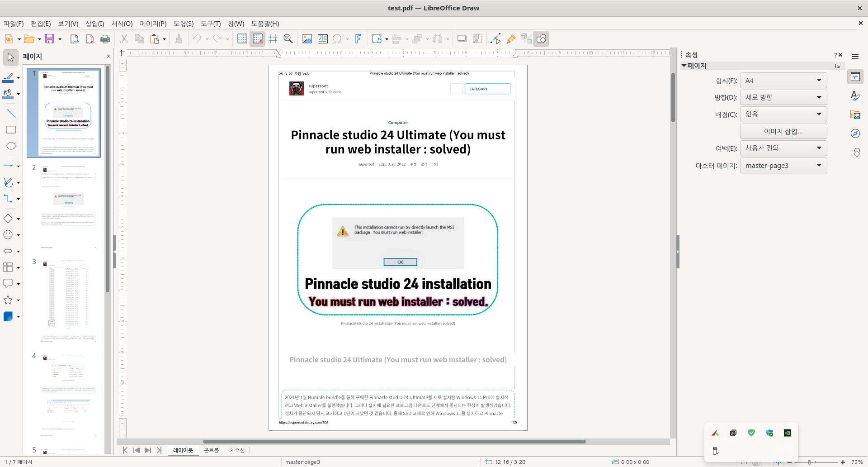
Task: Select page 2 thumbnail in page panel
Action: (69, 207)
